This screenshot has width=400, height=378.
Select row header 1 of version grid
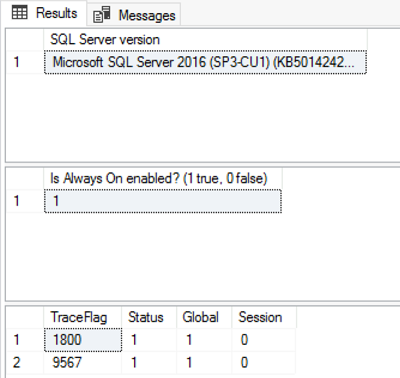click(25, 62)
